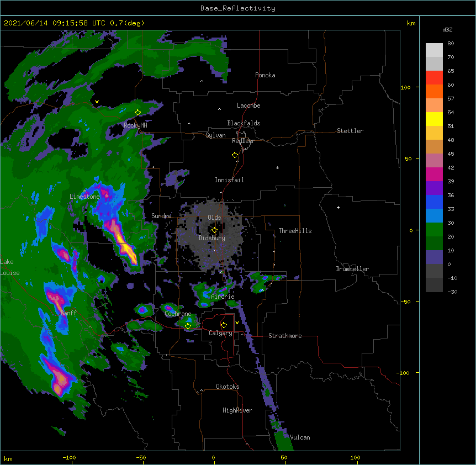
Task: Click the Calgary city label
Action: [x=220, y=333]
